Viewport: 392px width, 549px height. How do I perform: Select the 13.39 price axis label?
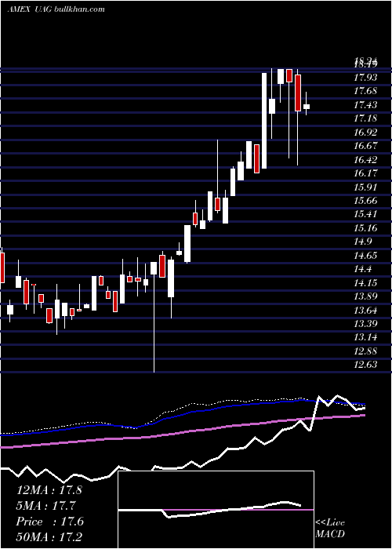(365, 324)
